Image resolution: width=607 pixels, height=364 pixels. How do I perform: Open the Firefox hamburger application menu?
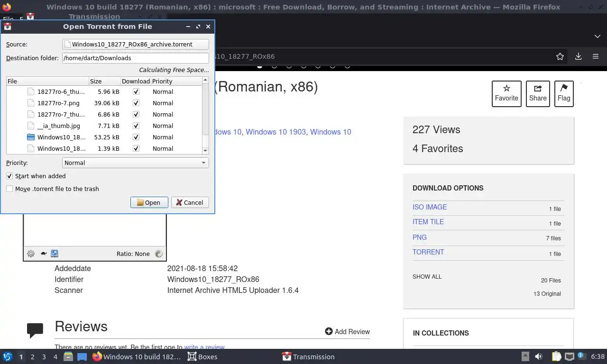[x=596, y=56]
